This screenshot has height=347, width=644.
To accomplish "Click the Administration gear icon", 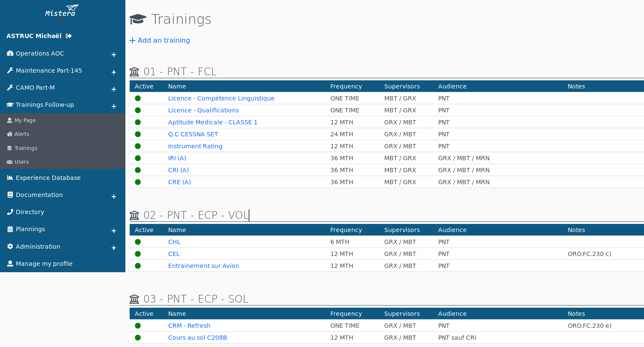I will (10, 247).
